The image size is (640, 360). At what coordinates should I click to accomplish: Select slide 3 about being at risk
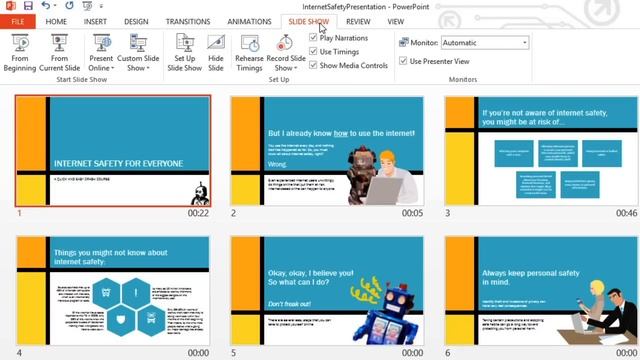541,151
